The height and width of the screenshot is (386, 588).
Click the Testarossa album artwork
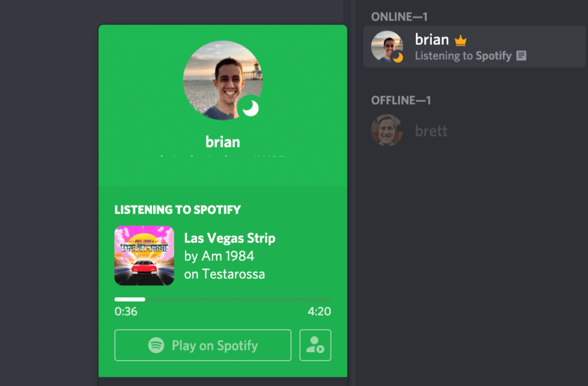144,256
